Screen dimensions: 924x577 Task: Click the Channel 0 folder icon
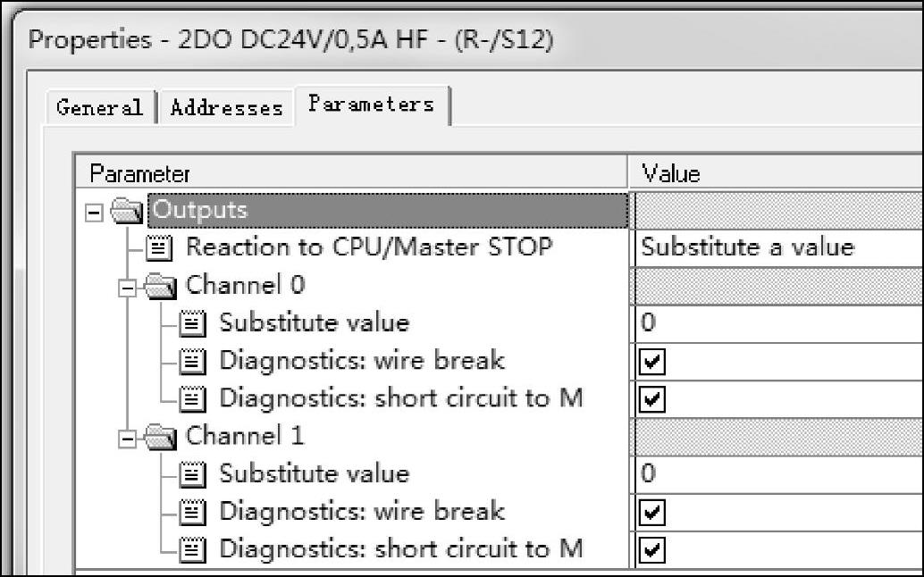click(x=164, y=286)
